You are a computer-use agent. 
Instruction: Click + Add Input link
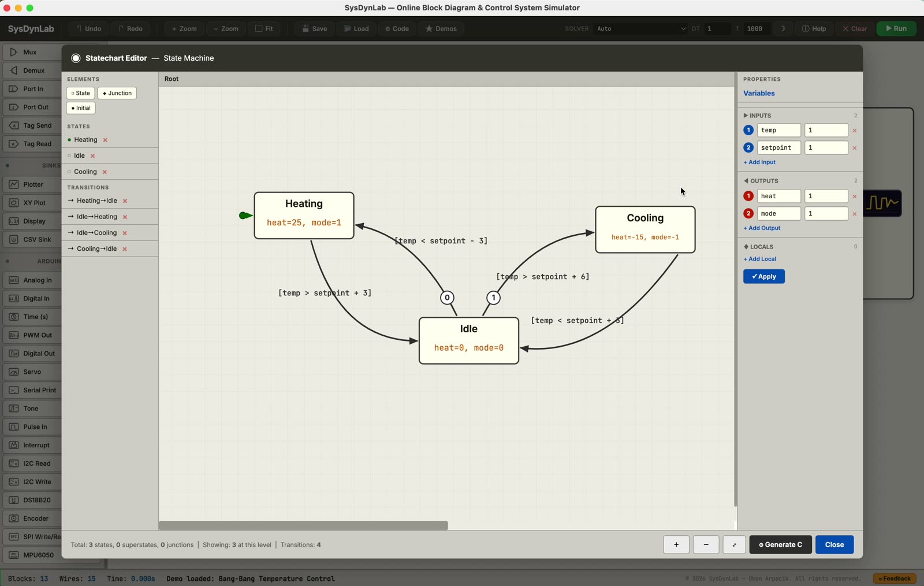[759, 162]
